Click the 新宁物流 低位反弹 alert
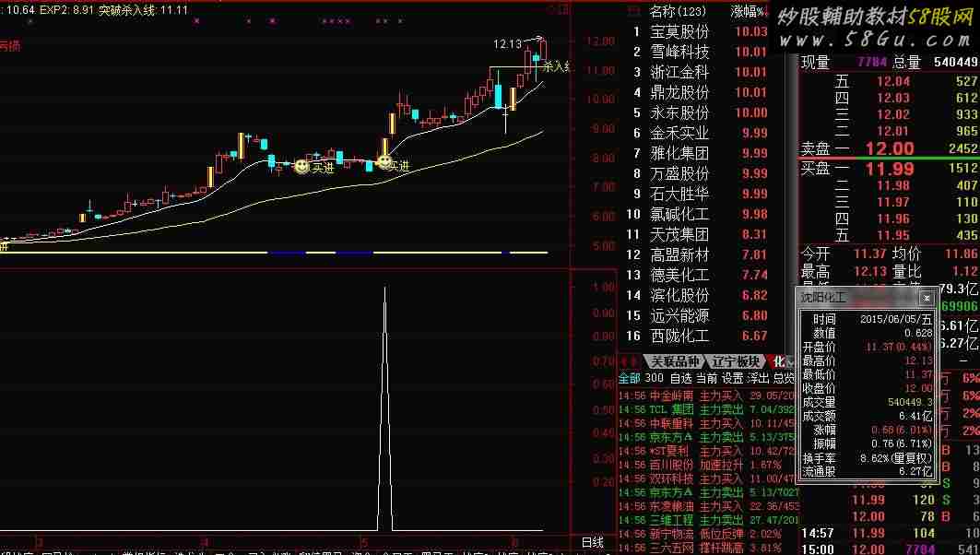 (x=708, y=534)
